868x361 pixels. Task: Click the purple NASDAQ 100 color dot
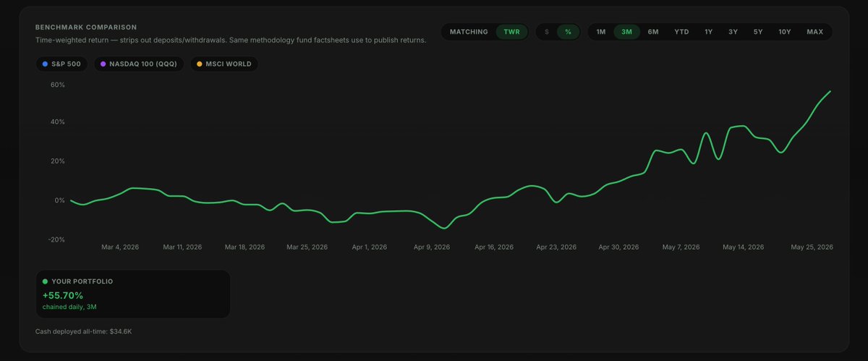[103, 64]
